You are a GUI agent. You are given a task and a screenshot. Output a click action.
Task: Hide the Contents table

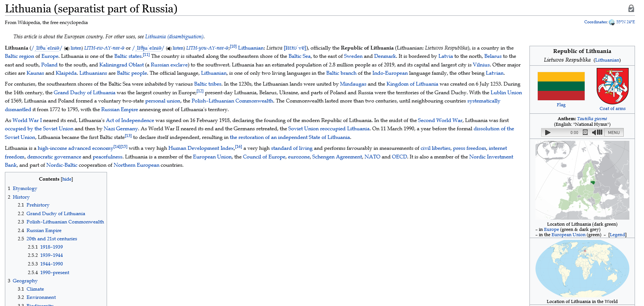coord(67,179)
